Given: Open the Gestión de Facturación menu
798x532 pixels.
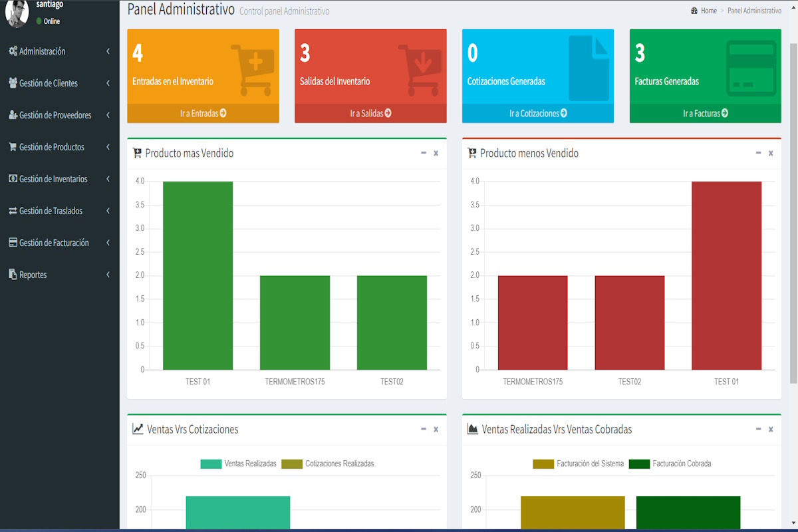Looking at the screenshot, I should pos(54,243).
